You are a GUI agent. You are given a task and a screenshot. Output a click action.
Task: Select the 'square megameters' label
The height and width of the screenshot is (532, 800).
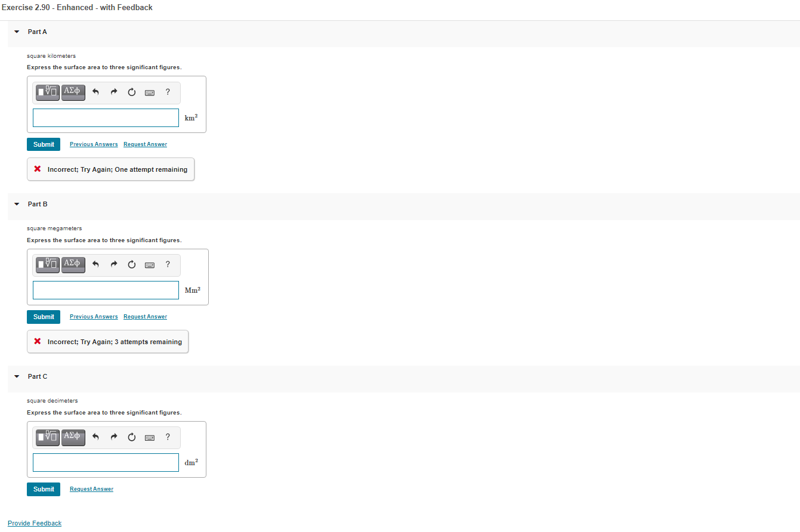[x=54, y=228]
